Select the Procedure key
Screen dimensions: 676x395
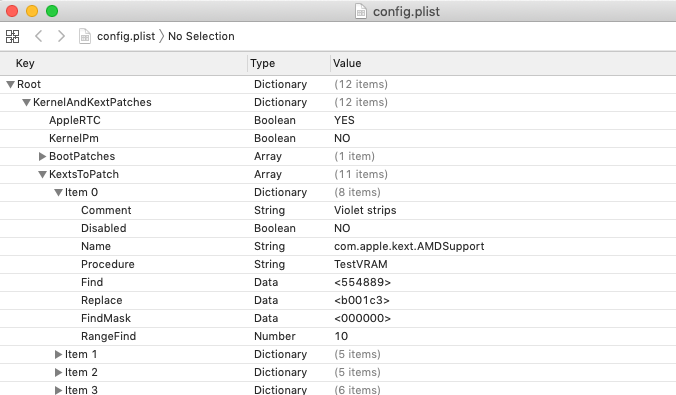(108, 264)
